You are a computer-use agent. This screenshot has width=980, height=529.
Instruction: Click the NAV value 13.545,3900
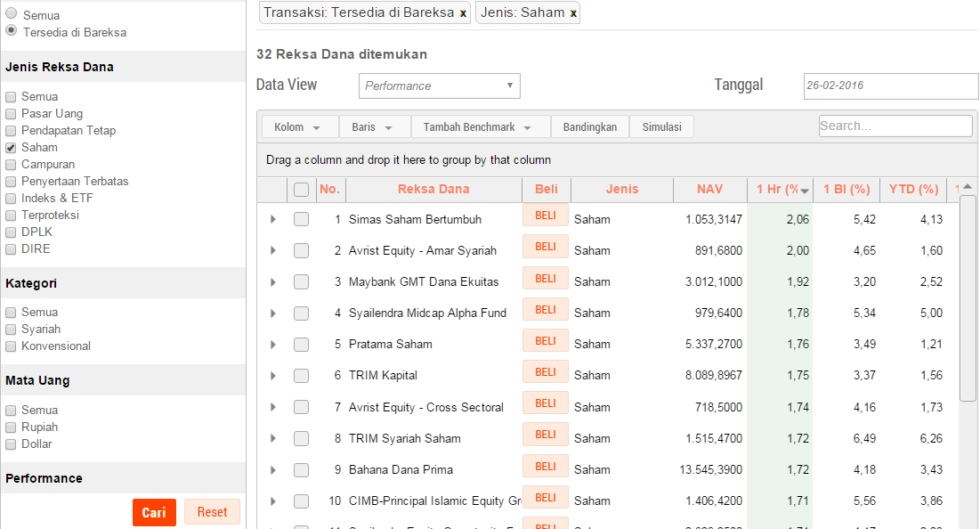(x=711, y=469)
